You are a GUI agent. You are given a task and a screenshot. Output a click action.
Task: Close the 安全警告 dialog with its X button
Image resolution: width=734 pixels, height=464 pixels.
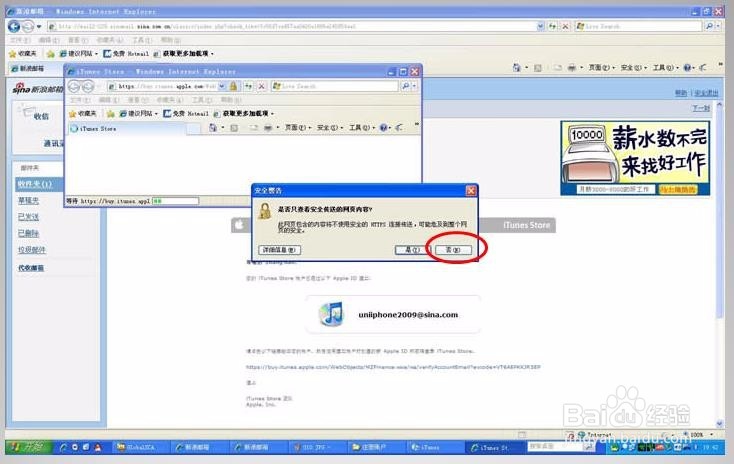click(471, 191)
